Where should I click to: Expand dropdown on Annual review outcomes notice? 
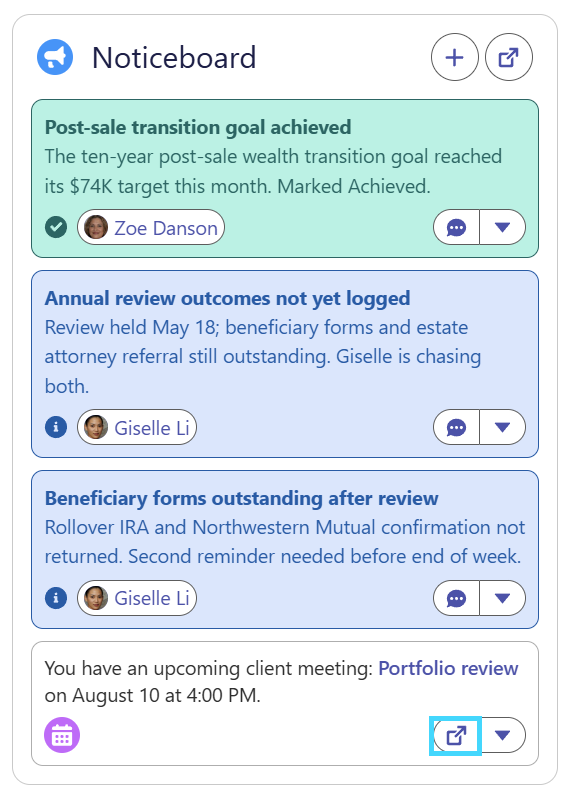(503, 427)
